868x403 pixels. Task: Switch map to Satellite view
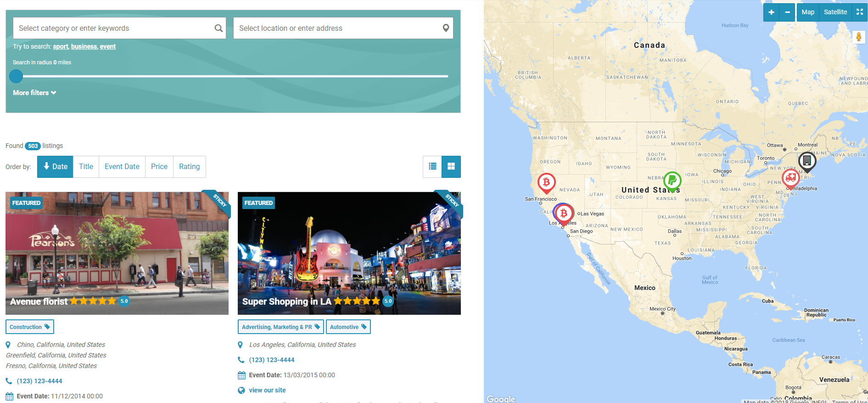click(x=835, y=12)
